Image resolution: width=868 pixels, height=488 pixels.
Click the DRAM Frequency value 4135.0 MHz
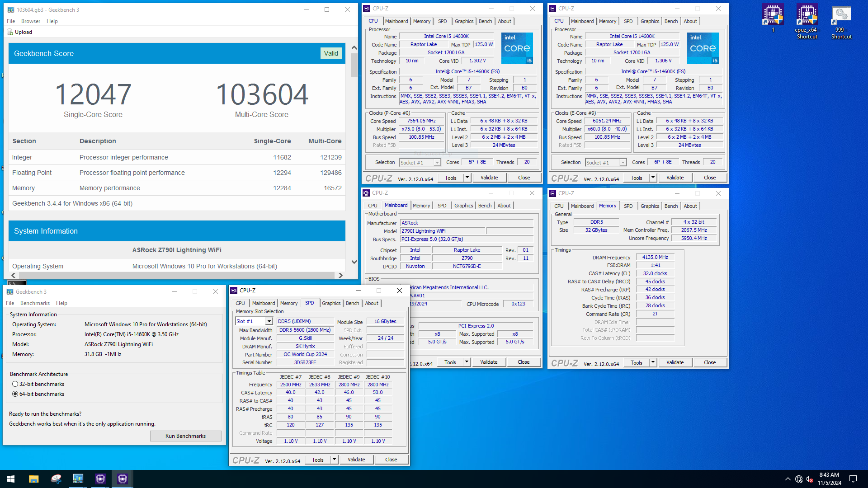coord(655,257)
